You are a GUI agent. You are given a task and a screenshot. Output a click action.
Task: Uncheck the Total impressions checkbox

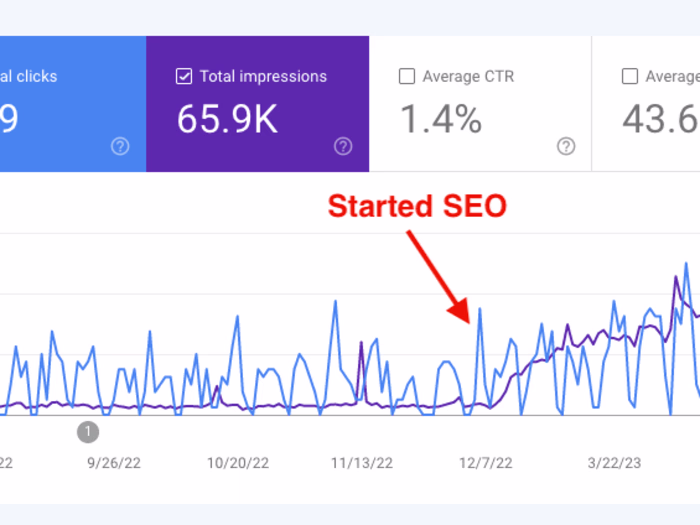click(183, 76)
